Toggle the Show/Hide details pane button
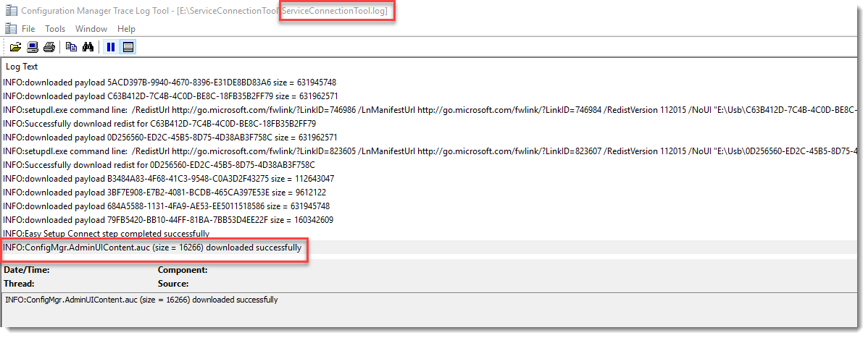This screenshot has height=338, width=868. point(128,47)
